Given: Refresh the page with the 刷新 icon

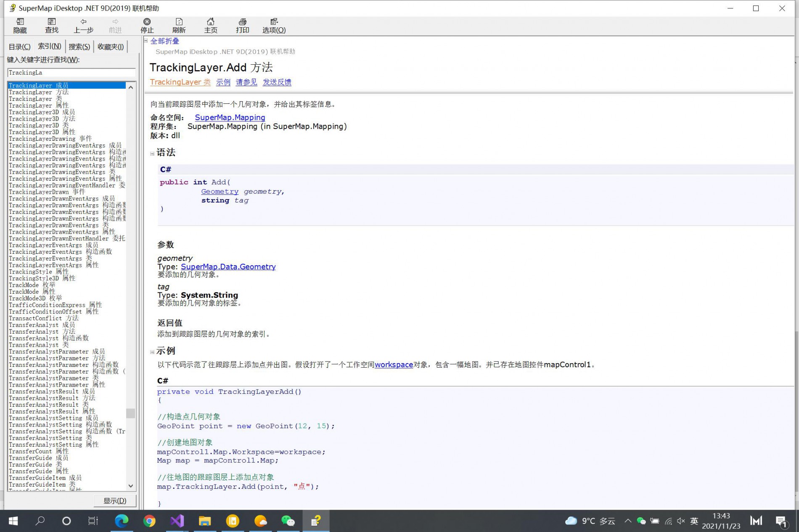Looking at the screenshot, I should pos(179,26).
